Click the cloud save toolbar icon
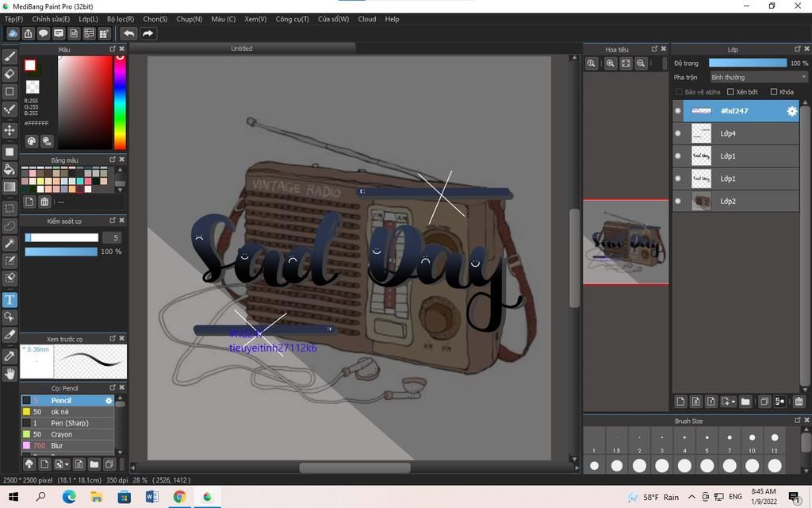The image size is (812, 508). point(13,33)
